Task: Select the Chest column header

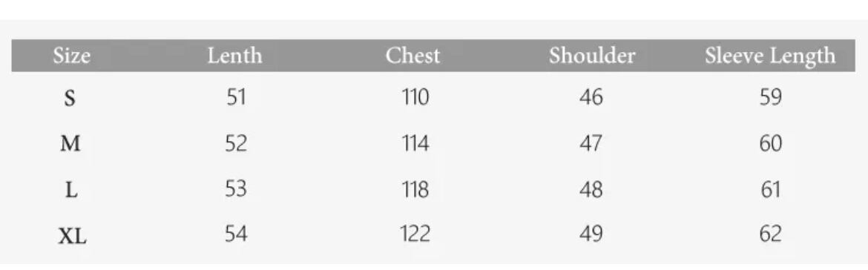Action: 413,56
